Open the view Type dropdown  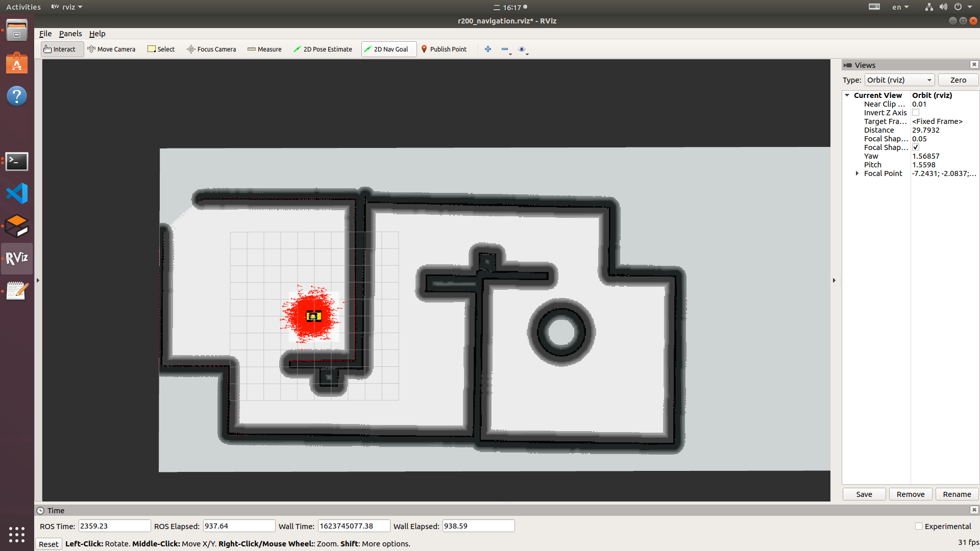899,80
